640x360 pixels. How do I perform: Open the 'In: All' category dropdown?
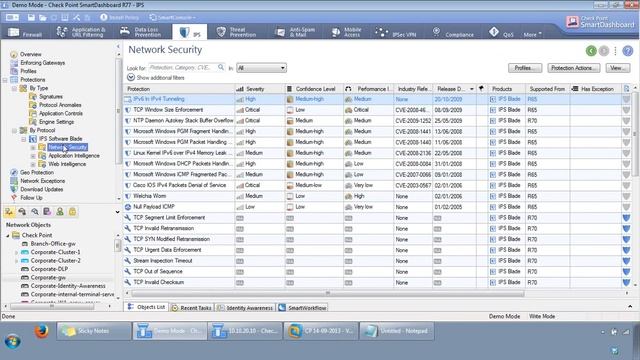tap(261, 68)
